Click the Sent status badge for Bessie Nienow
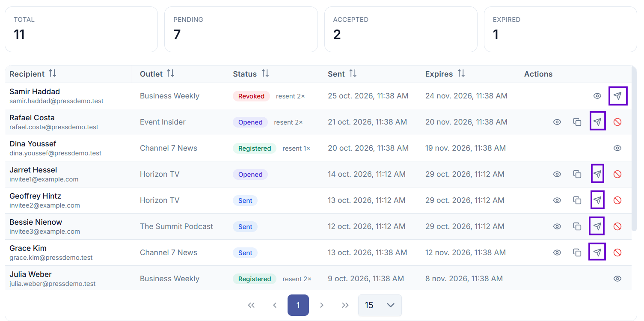 245,227
